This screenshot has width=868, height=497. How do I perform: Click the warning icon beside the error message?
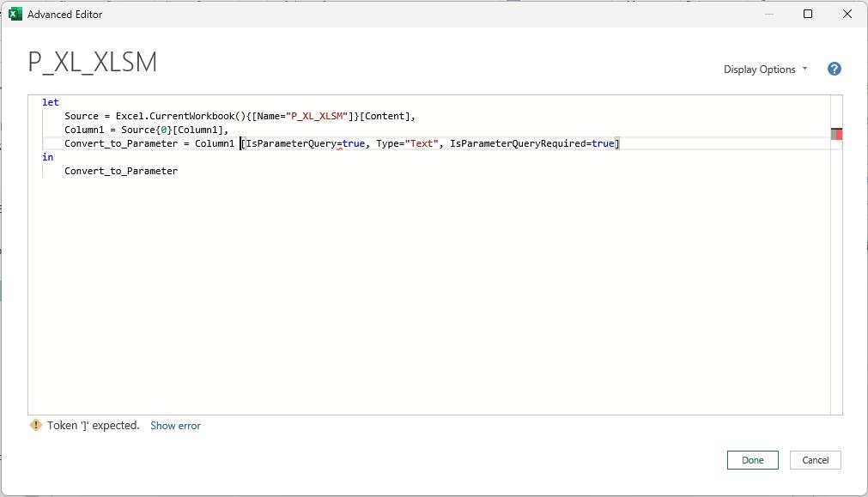35,425
